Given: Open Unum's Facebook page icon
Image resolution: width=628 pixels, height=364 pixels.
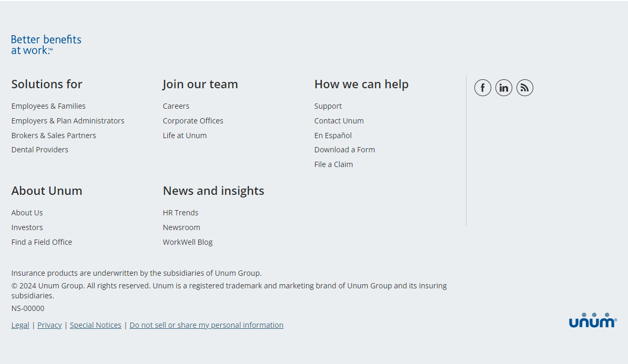Looking at the screenshot, I should (x=482, y=88).
